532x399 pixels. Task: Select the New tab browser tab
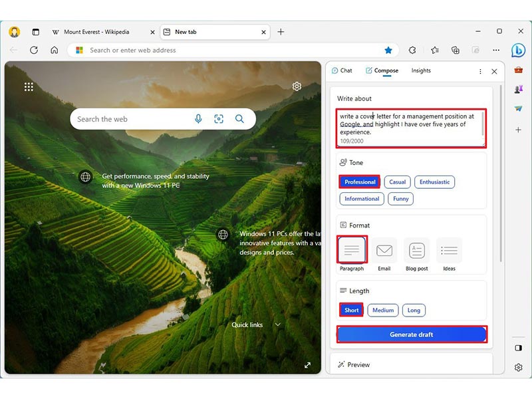coord(215,32)
